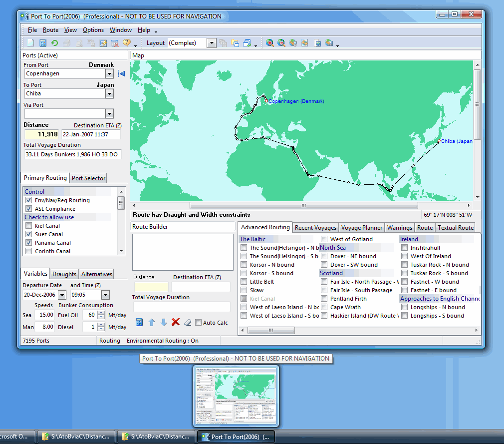The width and height of the screenshot is (504, 444).
Task: Switch to the Port Selector tab
Action: point(88,178)
